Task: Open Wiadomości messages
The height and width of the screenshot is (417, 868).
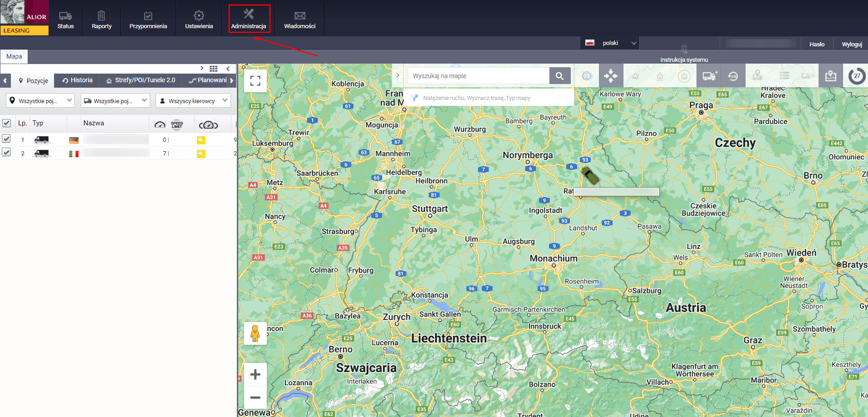Action: coord(299,19)
